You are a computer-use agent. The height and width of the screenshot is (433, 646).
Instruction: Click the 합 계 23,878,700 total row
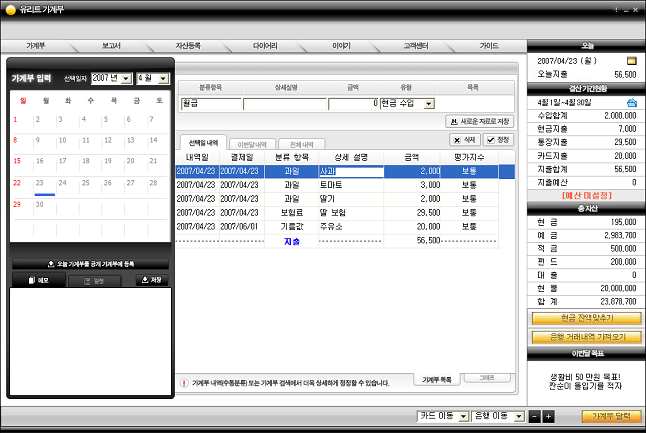(587, 302)
